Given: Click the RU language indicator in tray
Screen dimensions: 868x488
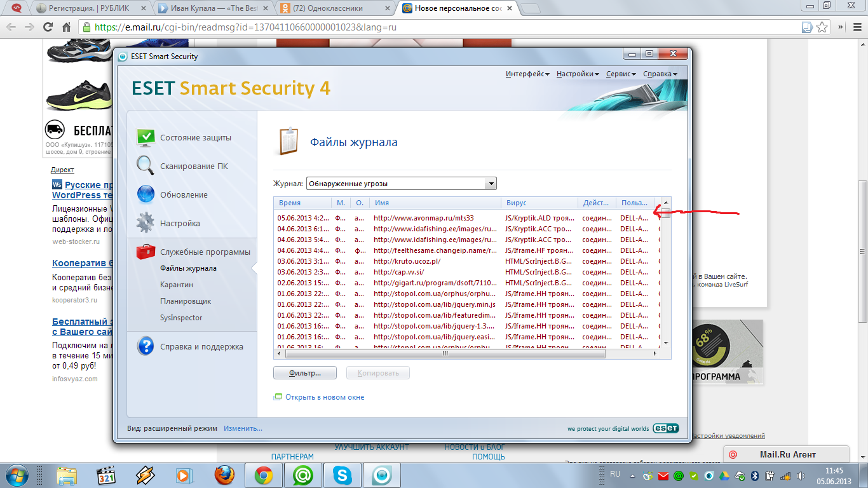Looking at the screenshot, I should [615, 474].
